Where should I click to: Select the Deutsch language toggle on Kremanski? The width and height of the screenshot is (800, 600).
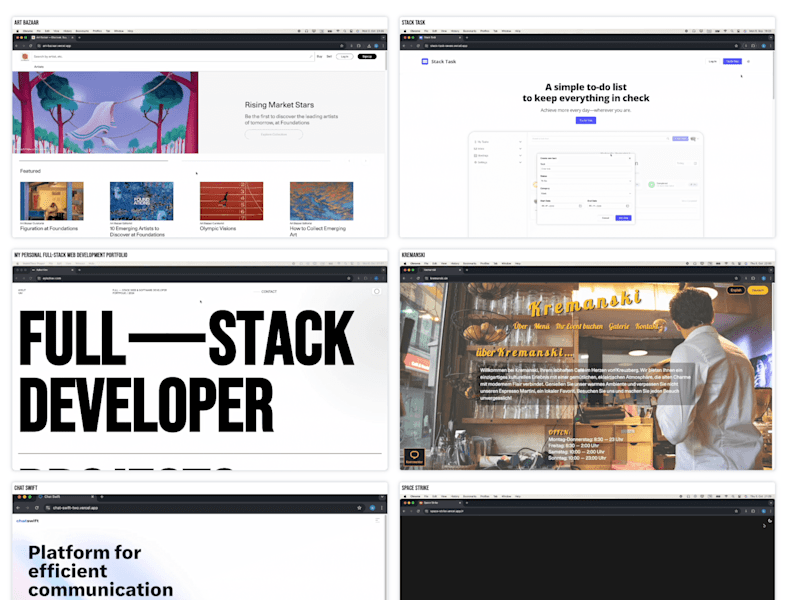tap(758, 290)
